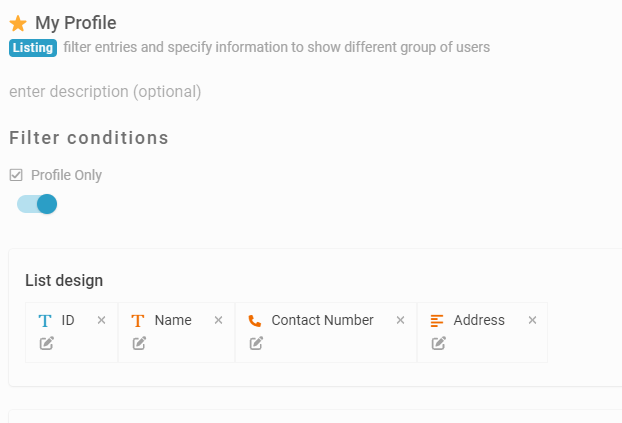Screen dimensions: 622x423
Task: Edit the Contact Number field settings
Action: [256, 343]
